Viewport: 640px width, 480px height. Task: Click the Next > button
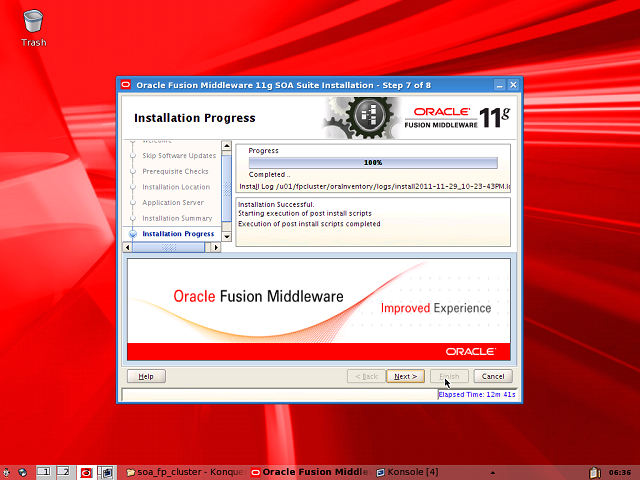tap(405, 376)
